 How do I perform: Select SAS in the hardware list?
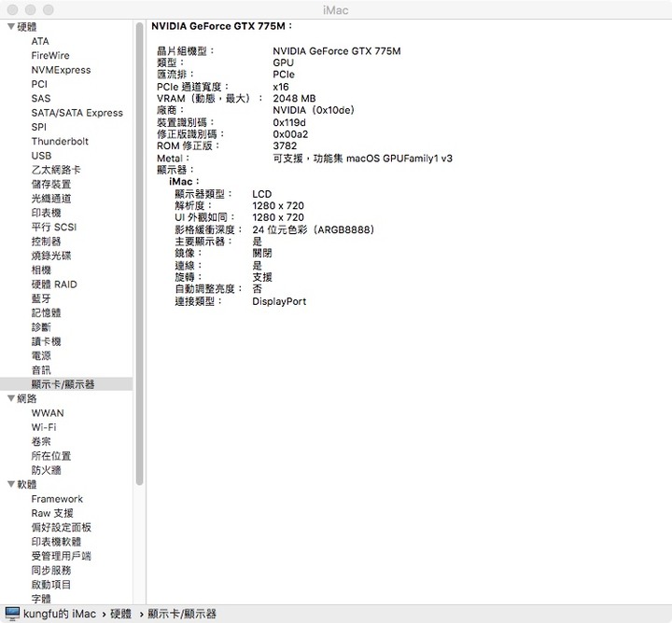click(x=41, y=98)
